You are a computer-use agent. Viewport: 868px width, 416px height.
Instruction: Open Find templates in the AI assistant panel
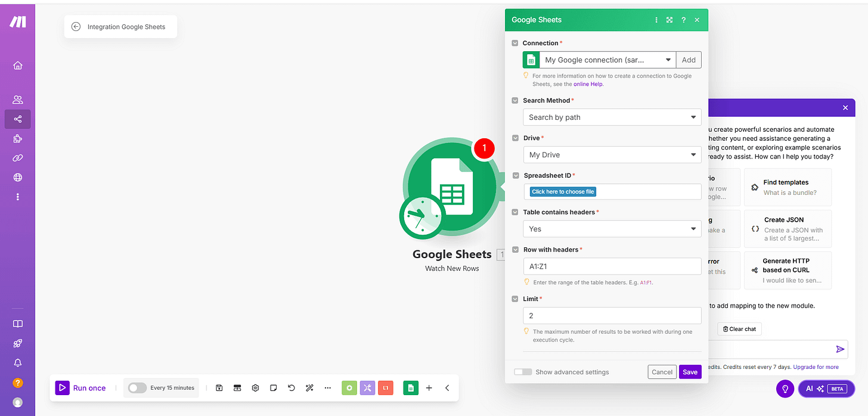click(x=788, y=187)
